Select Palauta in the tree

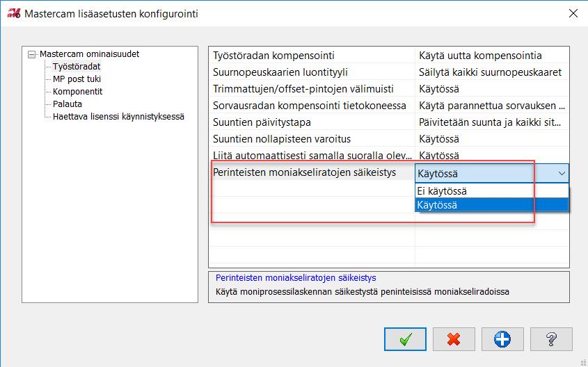click(x=67, y=104)
